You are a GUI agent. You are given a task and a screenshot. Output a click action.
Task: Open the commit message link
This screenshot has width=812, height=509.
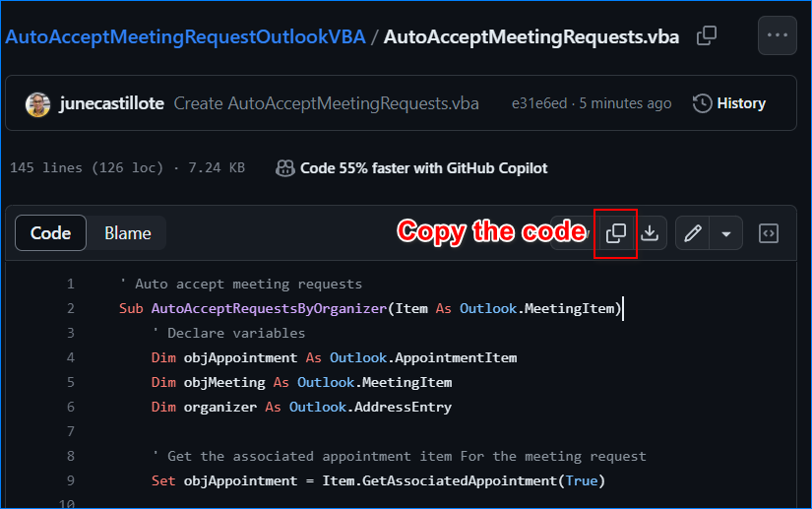click(326, 103)
